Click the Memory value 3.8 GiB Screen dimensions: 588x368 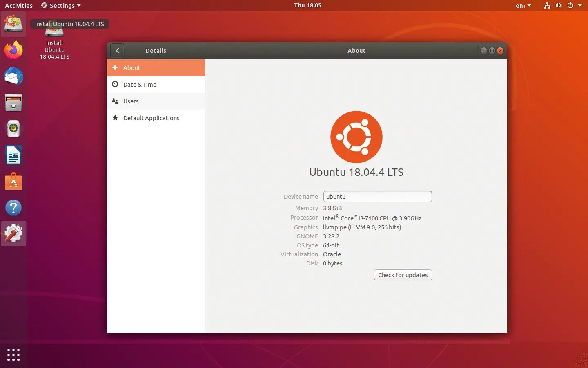click(x=332, y=208)
